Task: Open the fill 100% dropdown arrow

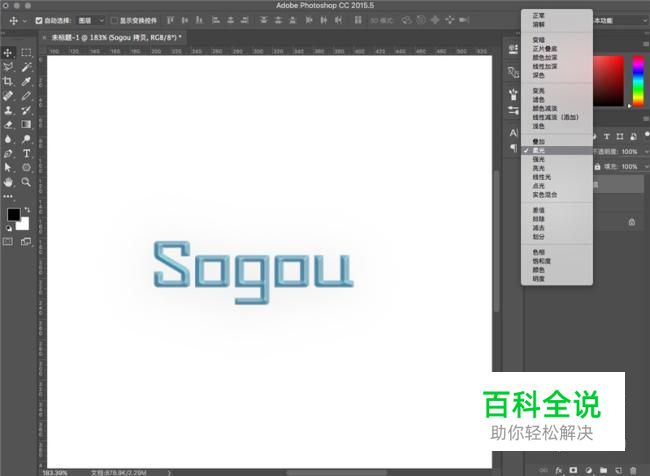Action: pos(646,167)
